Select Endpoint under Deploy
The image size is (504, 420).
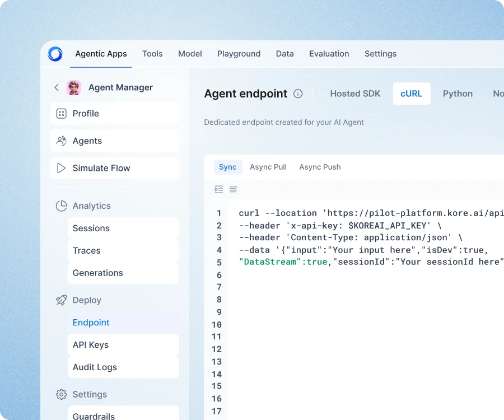coord(123,323)
